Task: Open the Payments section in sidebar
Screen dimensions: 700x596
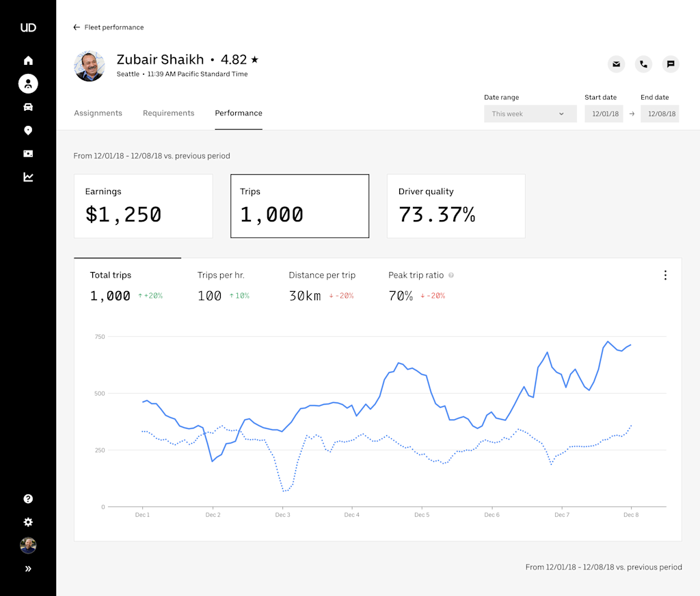Action: pos(28,153)
